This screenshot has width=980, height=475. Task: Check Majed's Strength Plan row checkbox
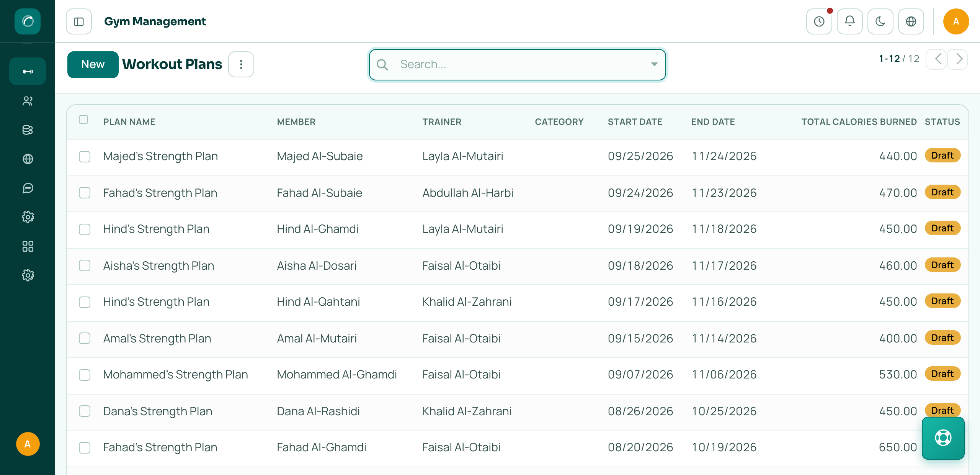pos(85,157)
